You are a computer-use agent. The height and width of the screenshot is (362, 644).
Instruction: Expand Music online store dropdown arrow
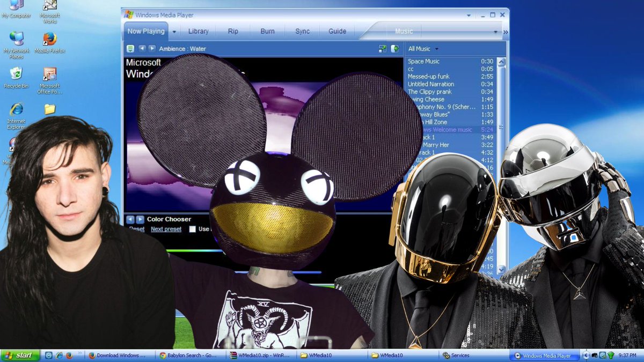[x=495, y=32]
